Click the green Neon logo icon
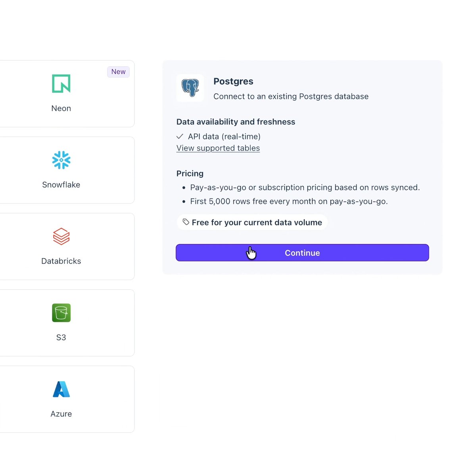Image resolution: width=476 pixels, height=476 pixels. tap(61, 84)
